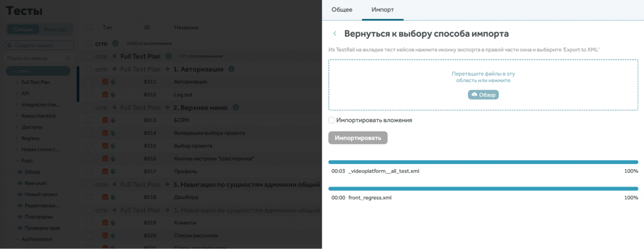The width and height of the screenshot is (644, 249).
Task: Click the blue hand icon in row 8511
Action: [113, 82]
